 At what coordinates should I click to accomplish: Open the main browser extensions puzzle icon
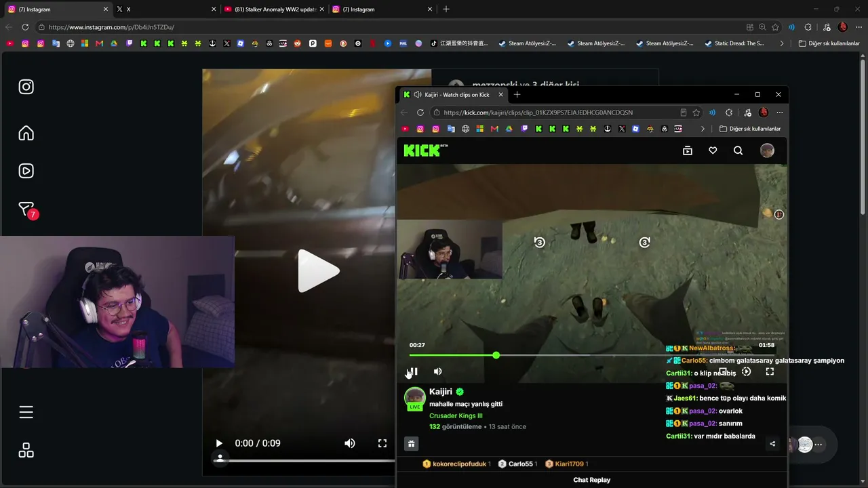pyautogui.click(x=808, y=27)
